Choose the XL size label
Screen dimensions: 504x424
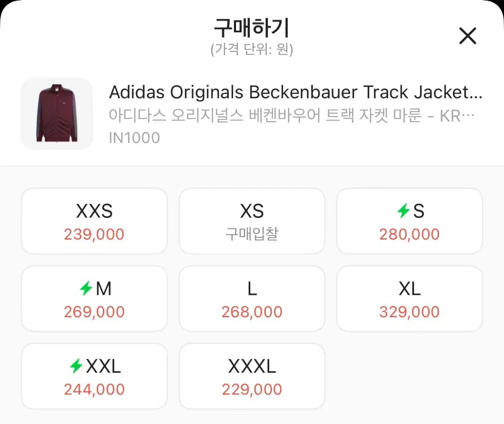click(x=409, y=289)
